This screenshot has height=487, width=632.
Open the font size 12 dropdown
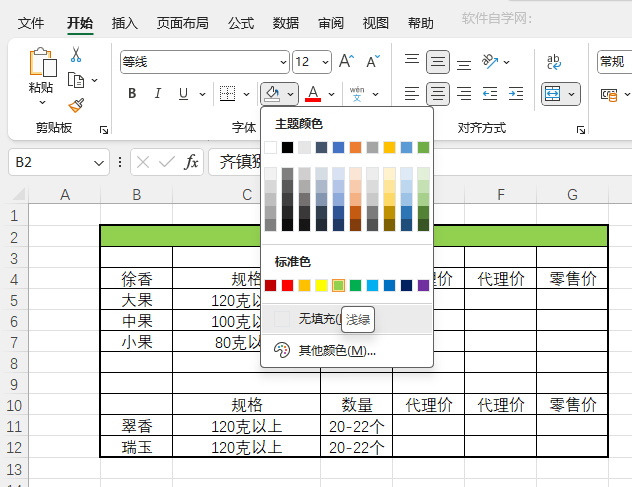[325, 62]
